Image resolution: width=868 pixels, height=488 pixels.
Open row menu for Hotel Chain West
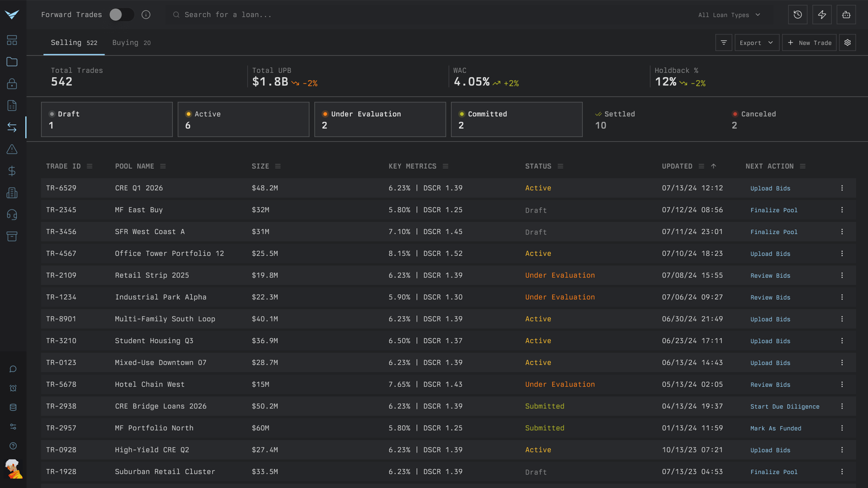point(842,384)
